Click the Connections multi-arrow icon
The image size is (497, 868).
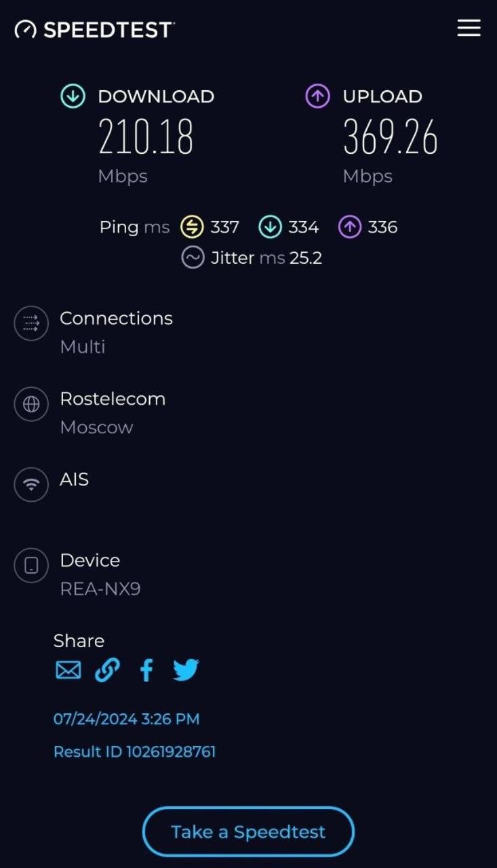click(x=31, y=323)
